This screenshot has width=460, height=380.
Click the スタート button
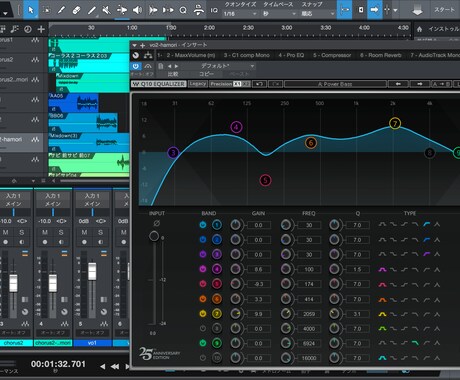click(x=444, y=10)
